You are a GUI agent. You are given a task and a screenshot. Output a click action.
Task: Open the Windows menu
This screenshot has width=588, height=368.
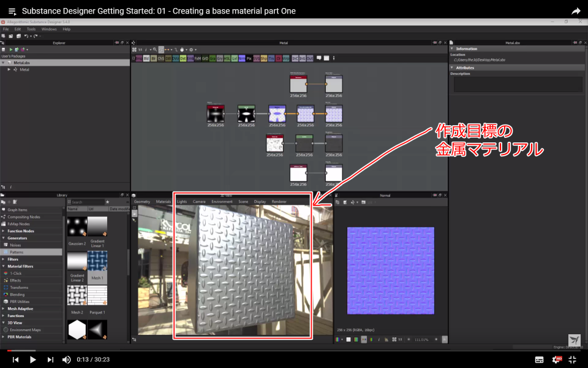point(49,29)
